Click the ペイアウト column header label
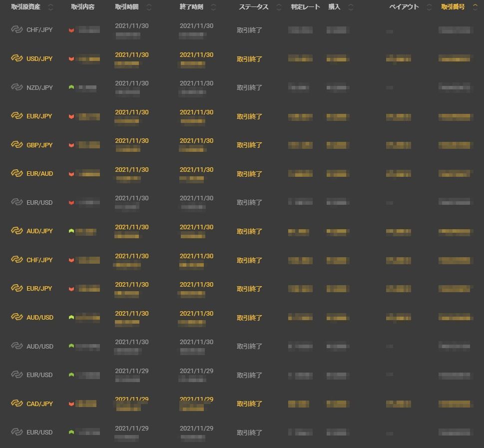This screenshot has height=448, width=484. [404, 7]
